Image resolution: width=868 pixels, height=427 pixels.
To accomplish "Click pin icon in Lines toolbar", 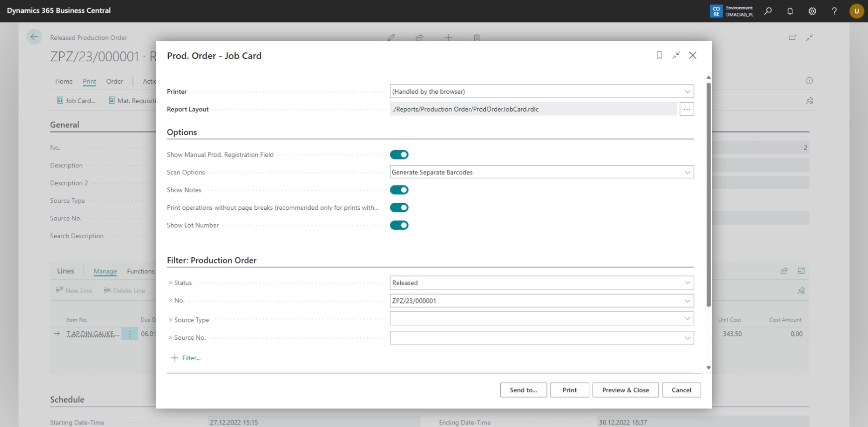I will (801, 290).
